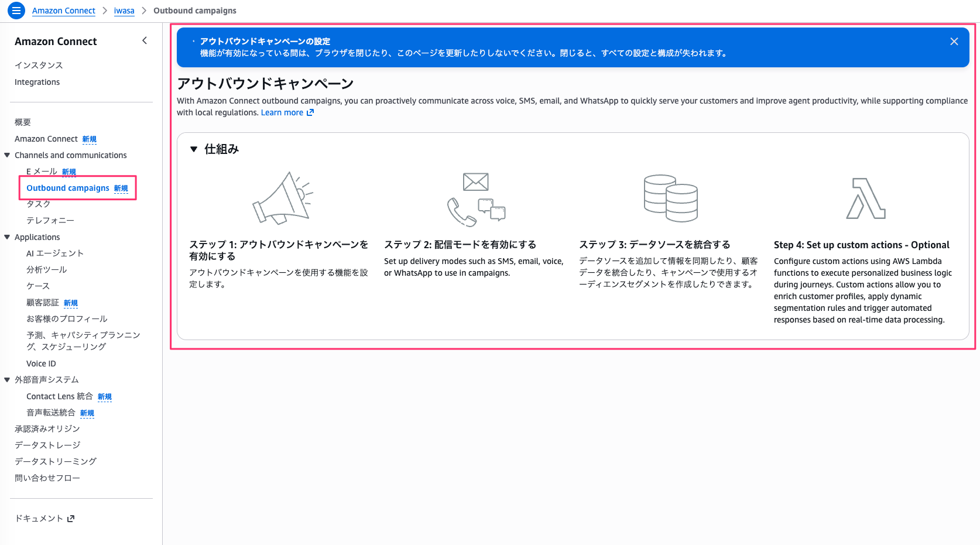Click the megaphone icon for Step 1

coord(283,198)
